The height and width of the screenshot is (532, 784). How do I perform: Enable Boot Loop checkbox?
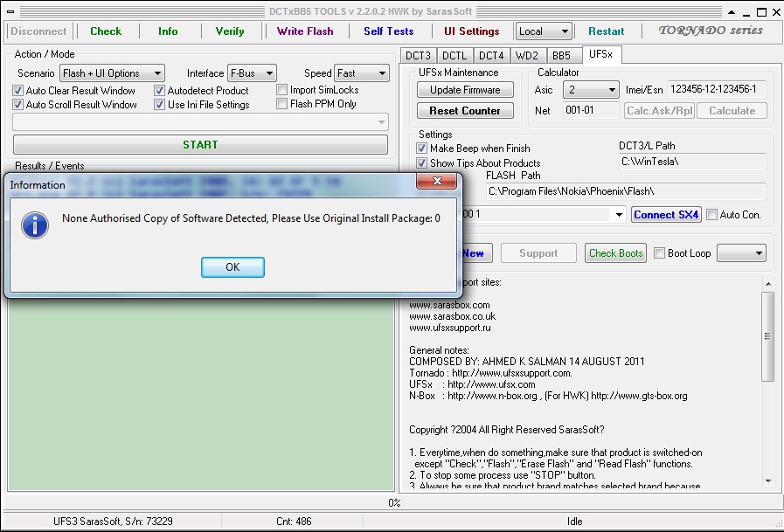(x=660, y=253)
